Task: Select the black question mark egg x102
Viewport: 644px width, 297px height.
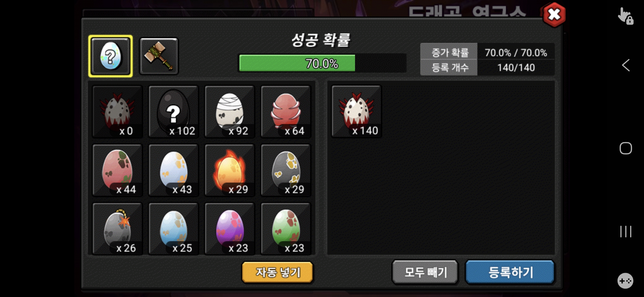Action: pyautogui.click(x=173, y=111)
